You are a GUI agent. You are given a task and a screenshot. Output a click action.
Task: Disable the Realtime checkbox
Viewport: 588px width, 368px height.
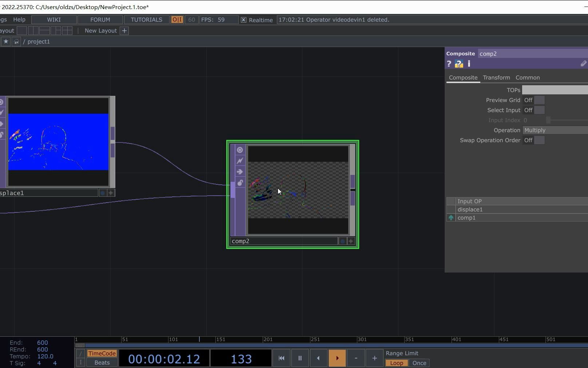[x=243, y=20]
